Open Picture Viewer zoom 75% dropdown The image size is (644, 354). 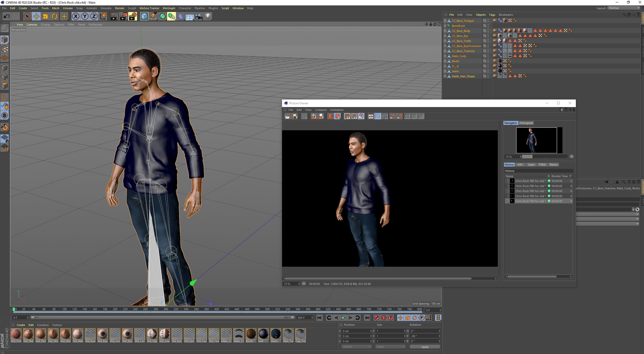point(291,284)
